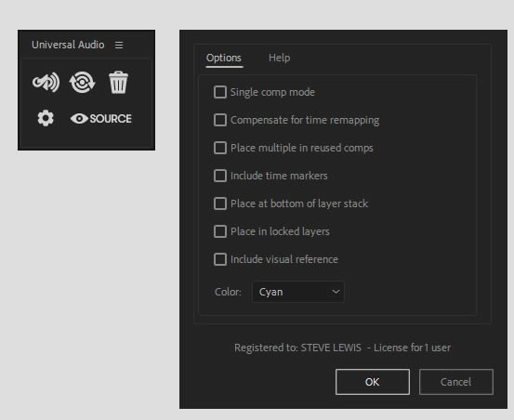The height and width of the screenshot is (420, 514).
Task: Tick the Include time markers checkbox
Action: [220, 176]
